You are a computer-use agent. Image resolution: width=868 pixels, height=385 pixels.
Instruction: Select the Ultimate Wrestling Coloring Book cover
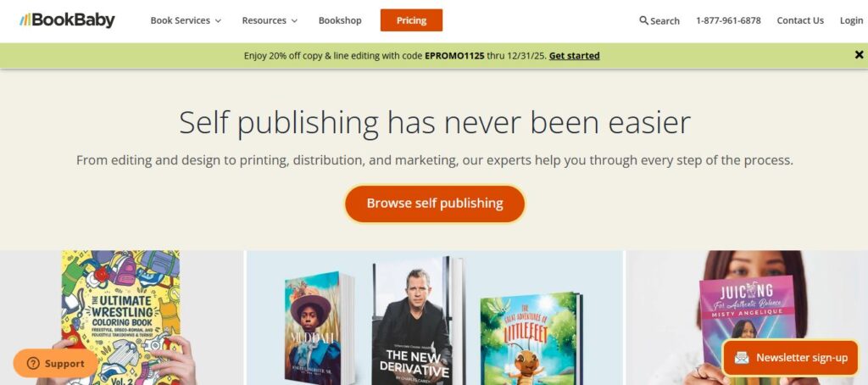(120, 317)
